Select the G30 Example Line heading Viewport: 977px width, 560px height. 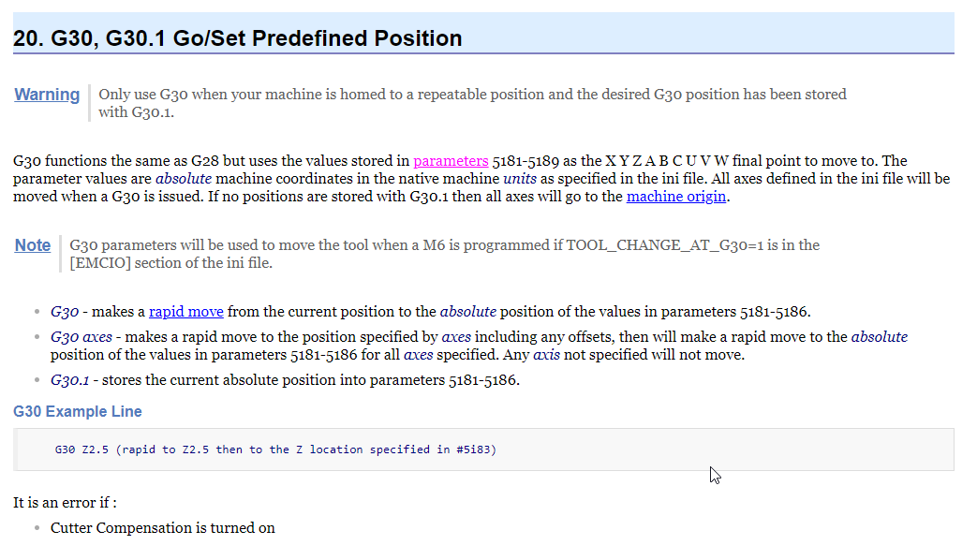pos(77,412)
